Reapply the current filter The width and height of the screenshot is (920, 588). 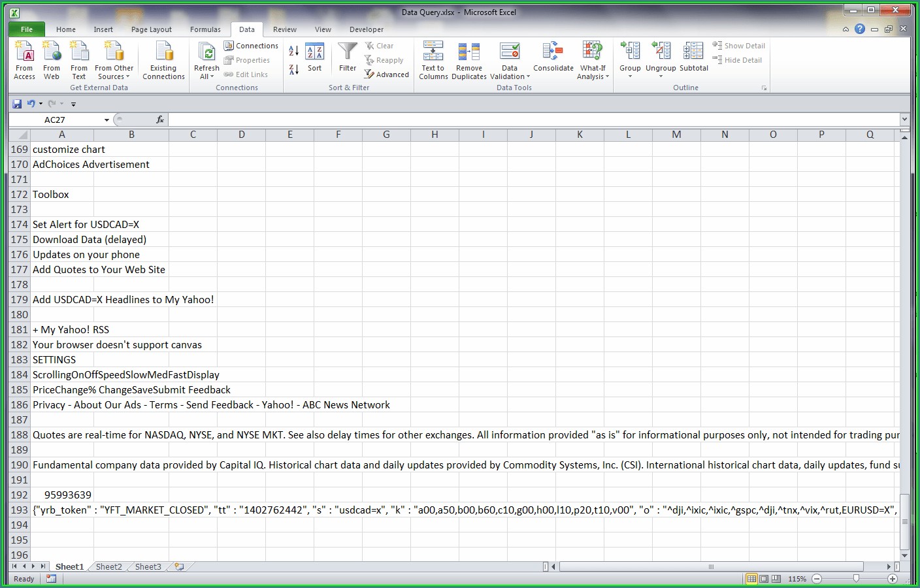pos(384,60)
